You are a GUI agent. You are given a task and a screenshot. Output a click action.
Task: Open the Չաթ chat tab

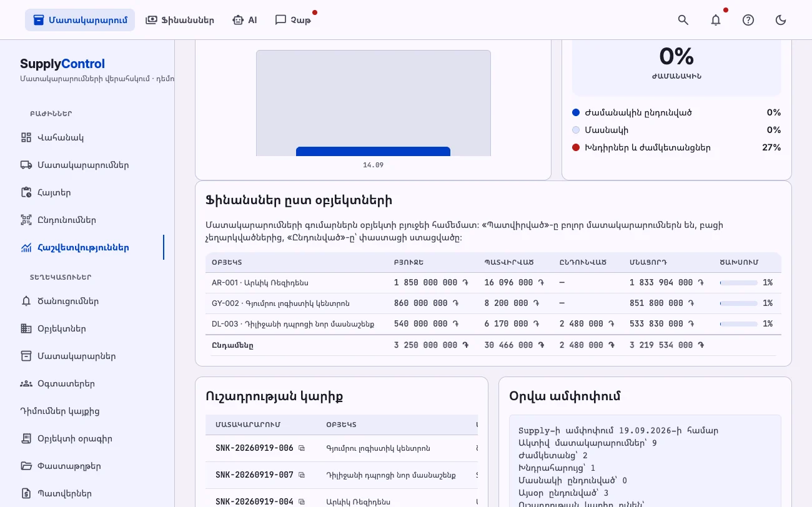(x=293, y=20)
